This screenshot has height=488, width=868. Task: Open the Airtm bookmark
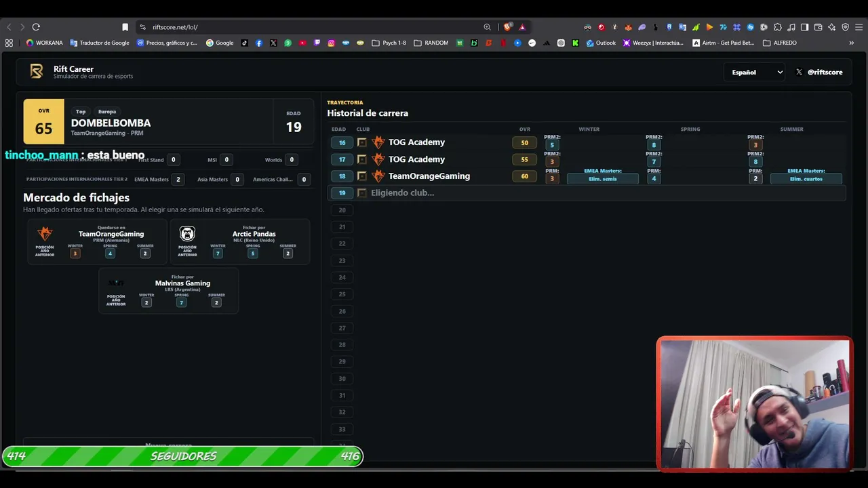[x=723, y=43]
